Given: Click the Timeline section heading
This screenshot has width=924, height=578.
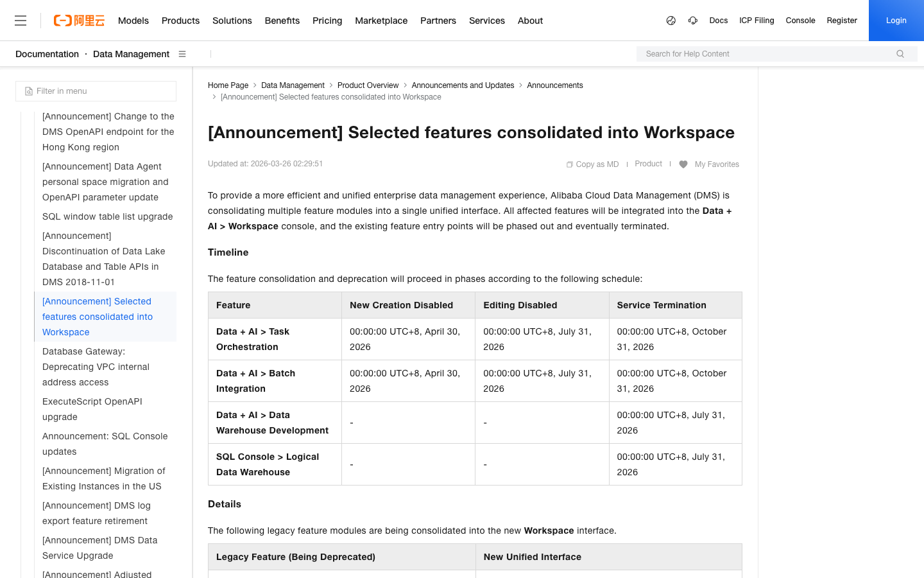Looking at the screenshot, I should [x=228, y=252].
